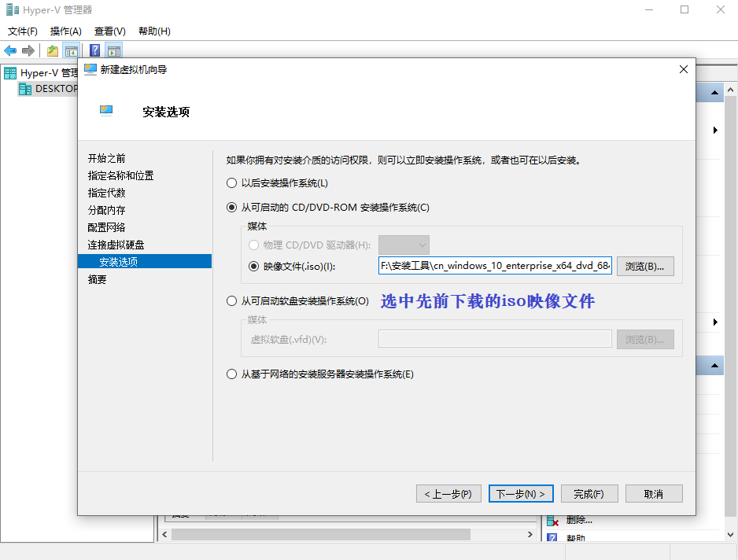Click the Forward arrow toolbar icon

point(28,50)
